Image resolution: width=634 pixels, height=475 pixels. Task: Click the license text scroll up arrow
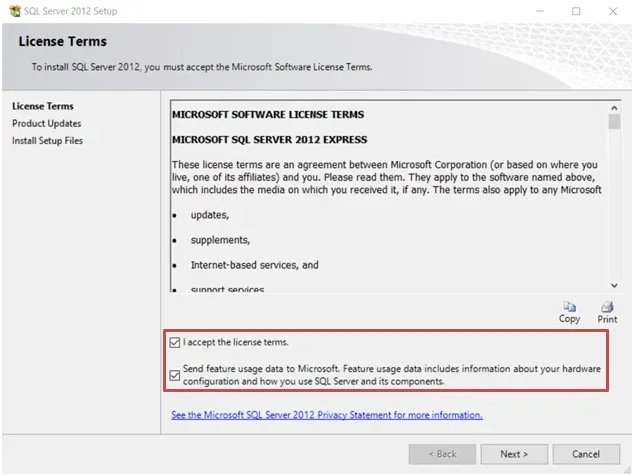click(x=614, y=108)
